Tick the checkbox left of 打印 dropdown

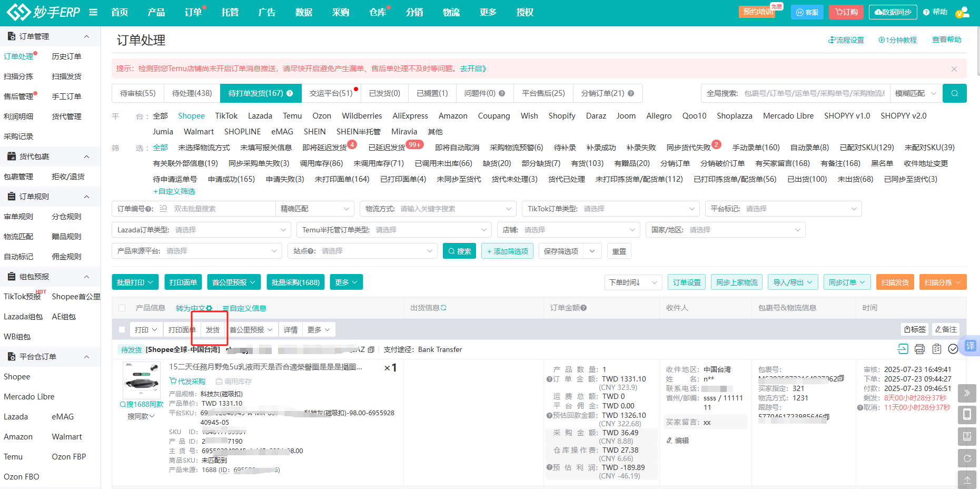pyautogui.click(x=122, y=330)
